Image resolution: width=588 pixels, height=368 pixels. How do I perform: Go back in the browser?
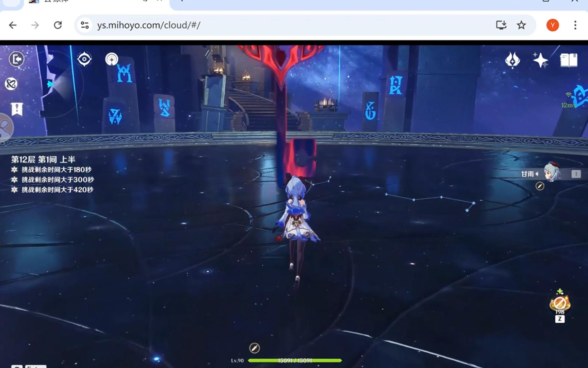tap(13, 25)
